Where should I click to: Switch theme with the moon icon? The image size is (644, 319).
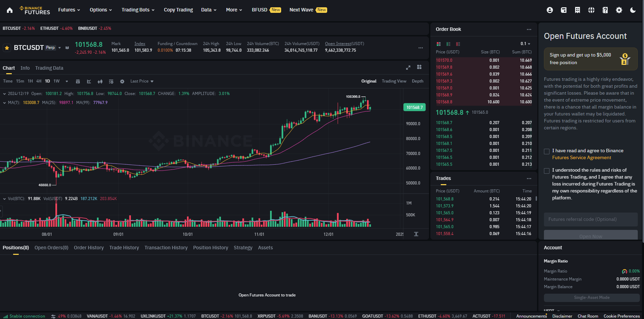tap(633, 10)
